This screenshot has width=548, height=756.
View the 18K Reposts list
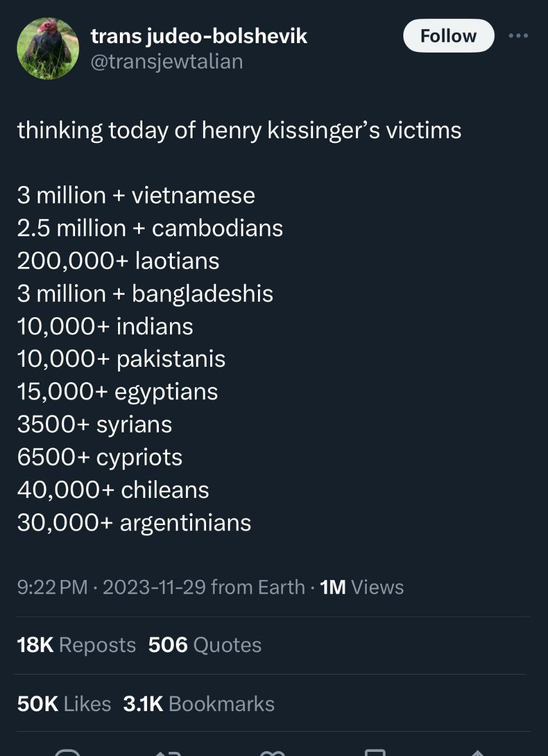[77, 645]
